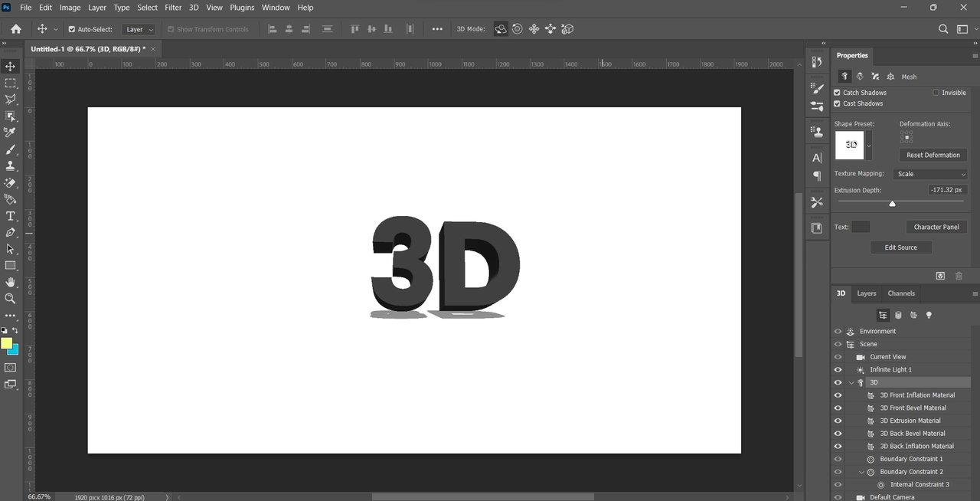Open the Auto-Select Layer dropdown

pos(139,29)
